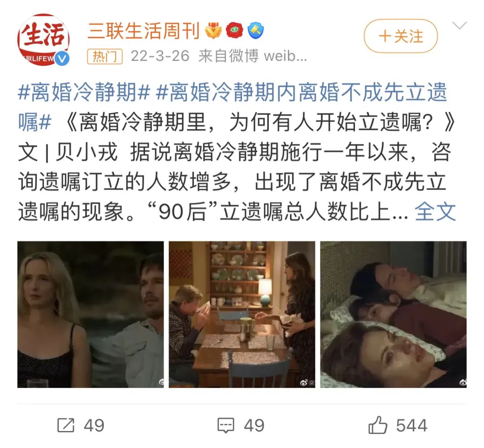Tap the repost share icon

[x=66, y=426]
